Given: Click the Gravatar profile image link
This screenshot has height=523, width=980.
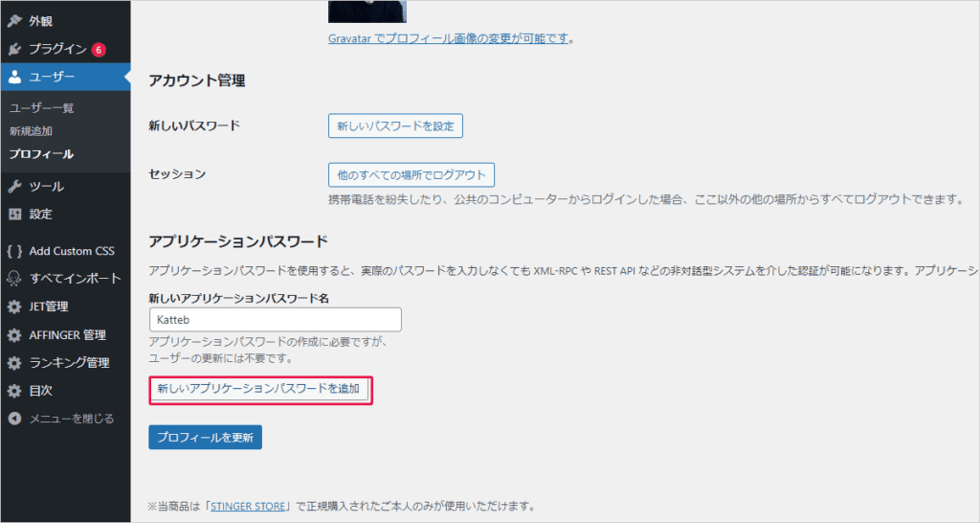Looking at the screenshot, I should click(x=448, y=38).
